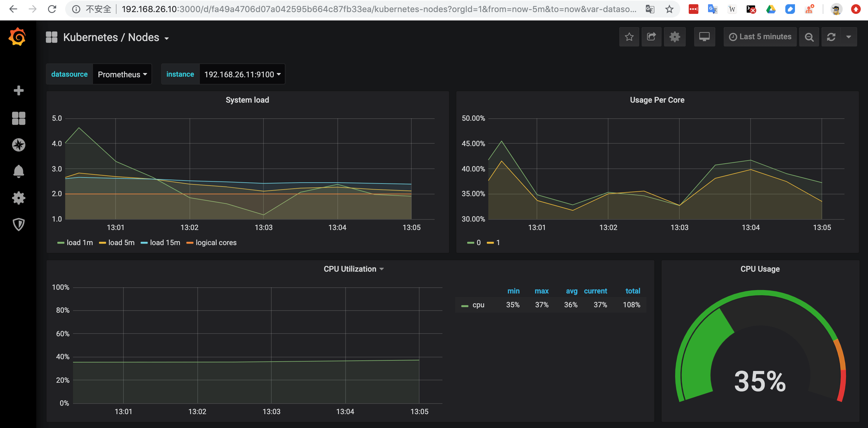
Task: Open the CPU Utilization panel title menu
Action: point(353,269)
